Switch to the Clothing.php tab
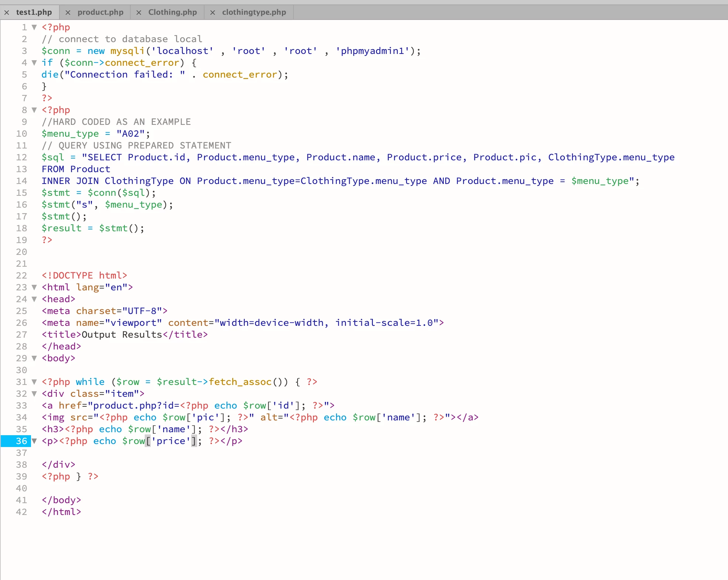The width and height of the screenshot is (728, 580). 172,12
